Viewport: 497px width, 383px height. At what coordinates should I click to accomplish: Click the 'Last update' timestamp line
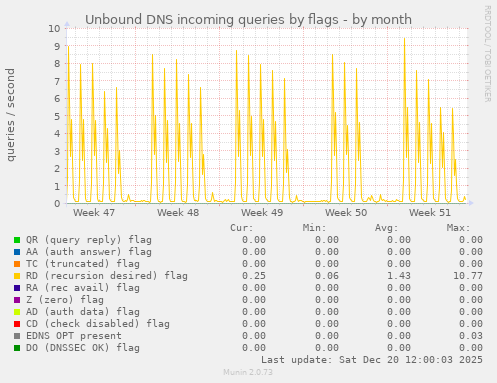[x=372, y=360]
